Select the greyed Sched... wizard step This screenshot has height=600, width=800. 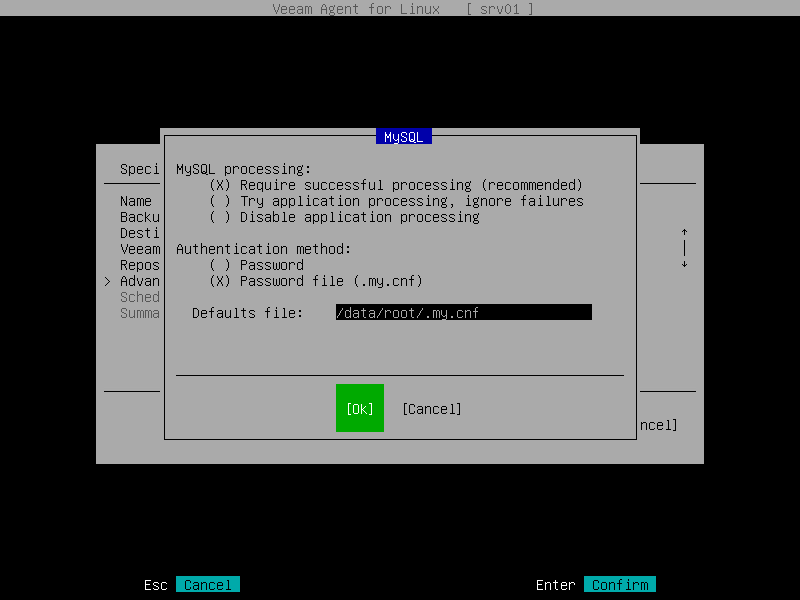pos(140,297)
